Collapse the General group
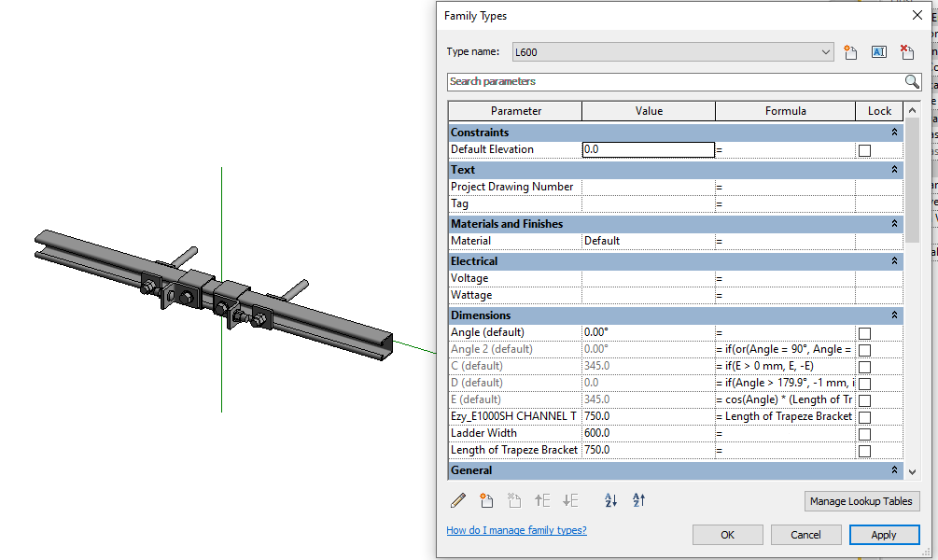Viewport: 938px width, 560px height. [x=894, y=470]
